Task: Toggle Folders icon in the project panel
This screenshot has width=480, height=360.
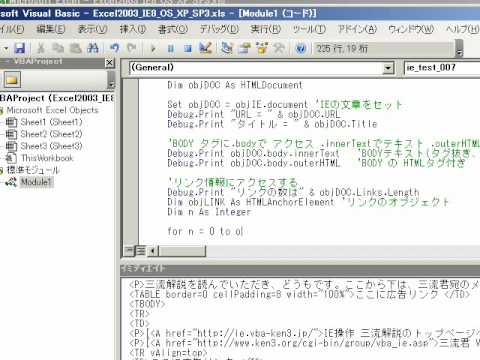Action: 12,80
